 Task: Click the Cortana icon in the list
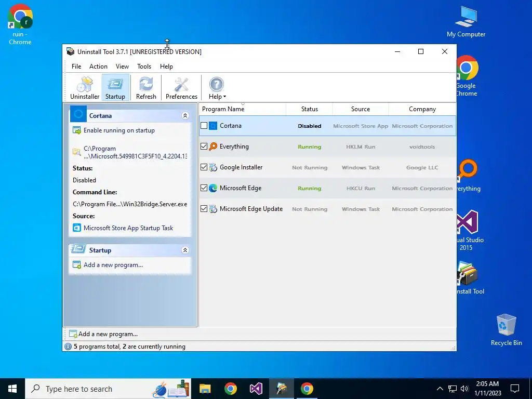tap(213, 126)
